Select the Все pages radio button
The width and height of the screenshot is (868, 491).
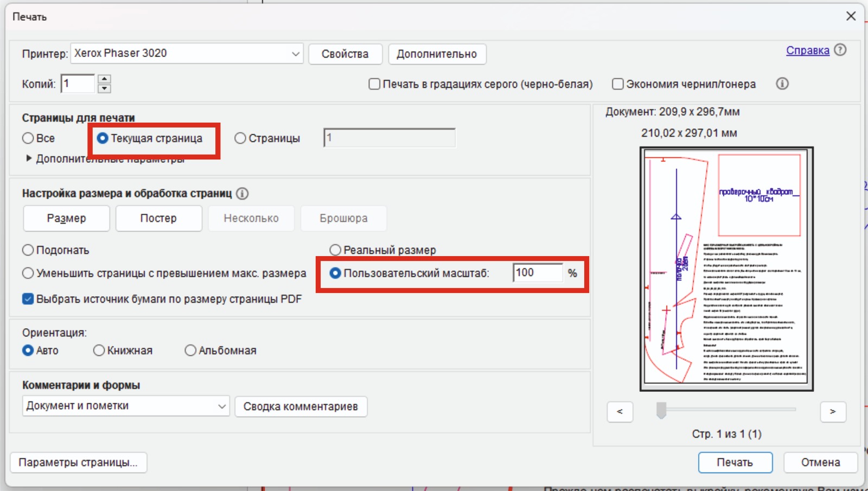click(28, 138)
